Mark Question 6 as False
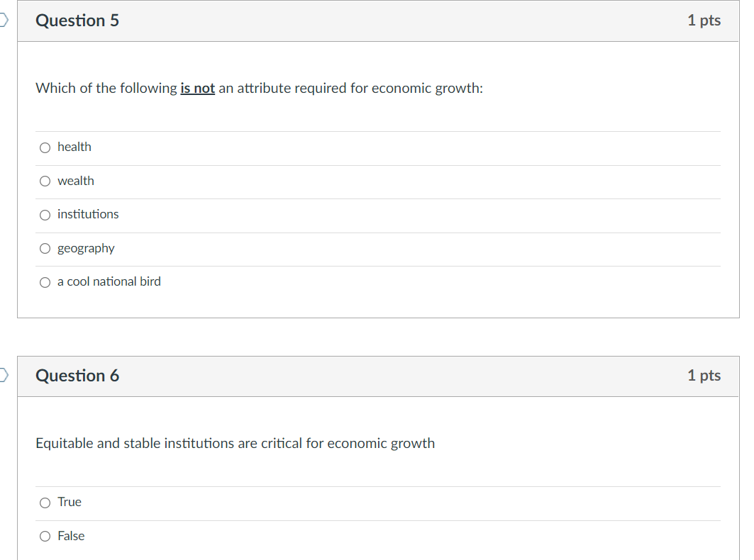The width and height of the screenshot is (754, 560). click(x=45, y=537)
